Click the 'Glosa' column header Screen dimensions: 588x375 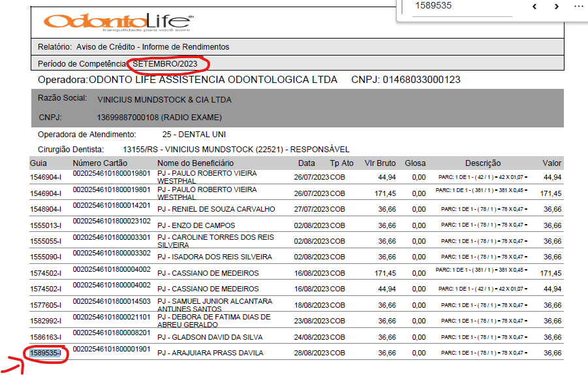(x=415, y=163)
